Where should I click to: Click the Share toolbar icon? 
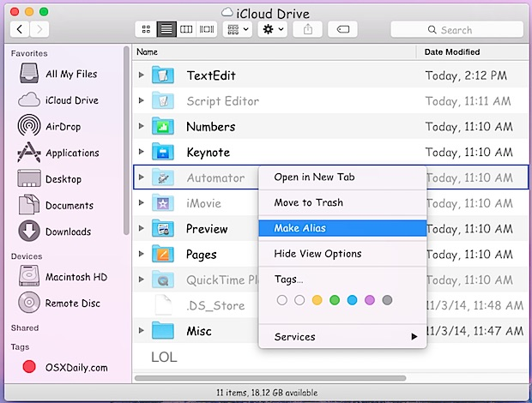307,29
